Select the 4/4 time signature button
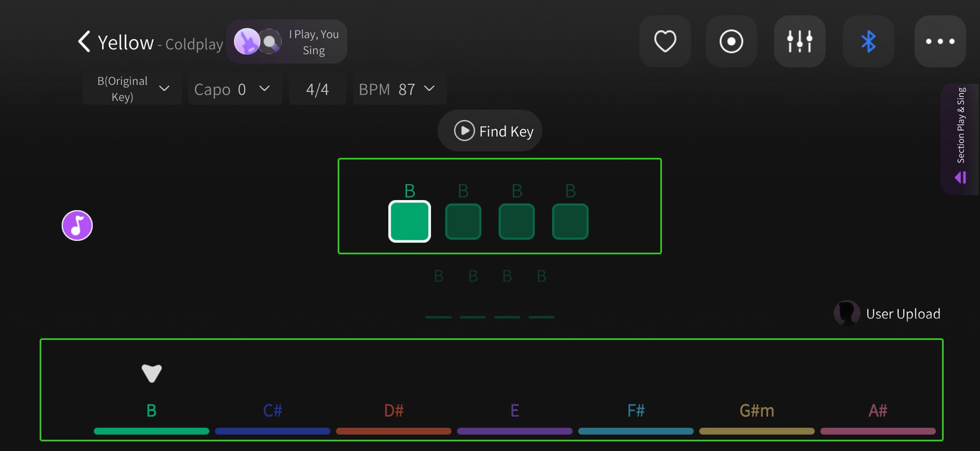 (x=318, y=89)
